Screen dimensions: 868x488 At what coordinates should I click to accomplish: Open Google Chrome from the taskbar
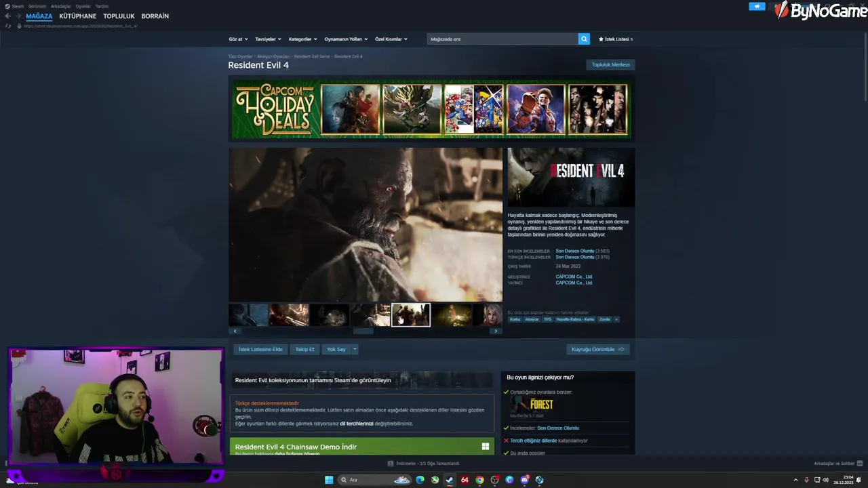coord(480,480)
